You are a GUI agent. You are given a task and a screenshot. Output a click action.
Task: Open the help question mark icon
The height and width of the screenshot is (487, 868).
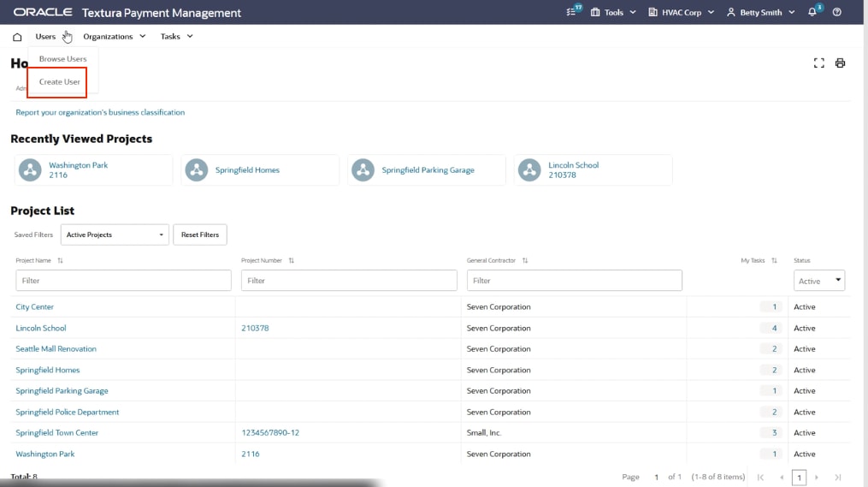(x=837, y=12)
